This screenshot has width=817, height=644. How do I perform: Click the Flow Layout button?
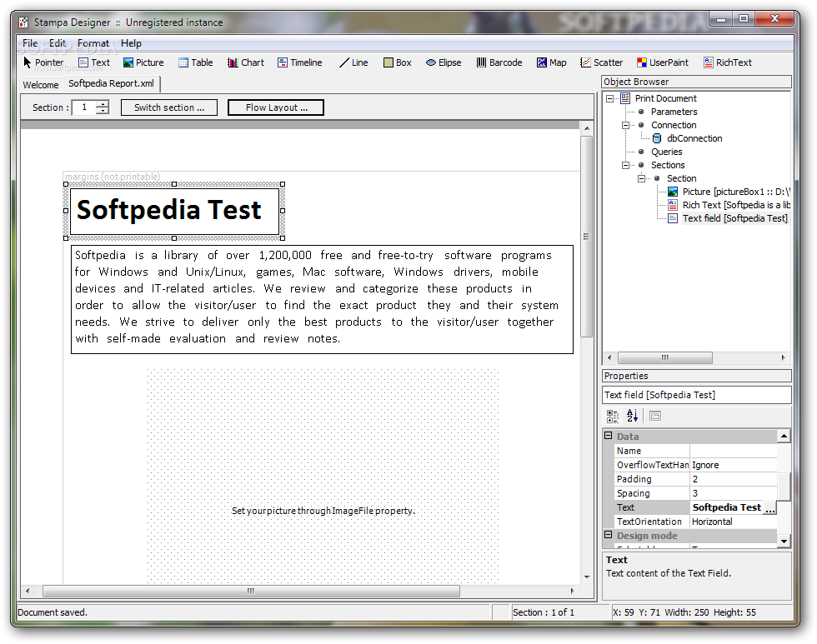click(x=276, y=107)
